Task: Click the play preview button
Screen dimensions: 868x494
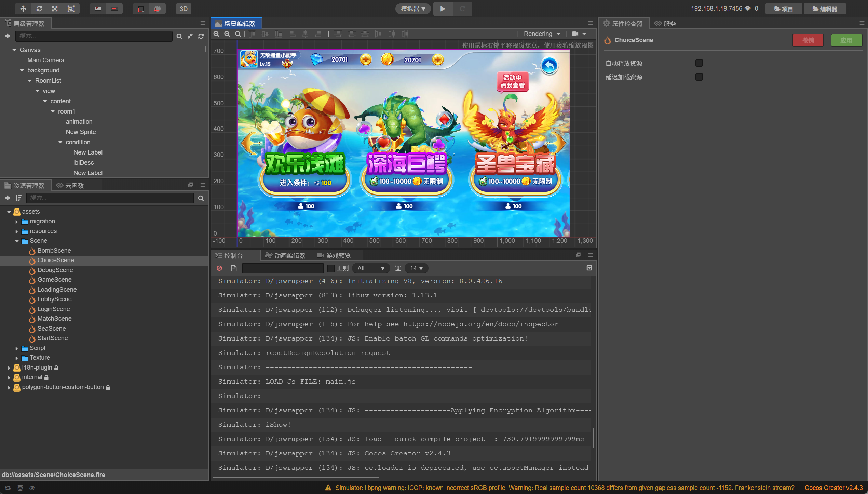Action: pyautogui.click(x=443, y=9)
